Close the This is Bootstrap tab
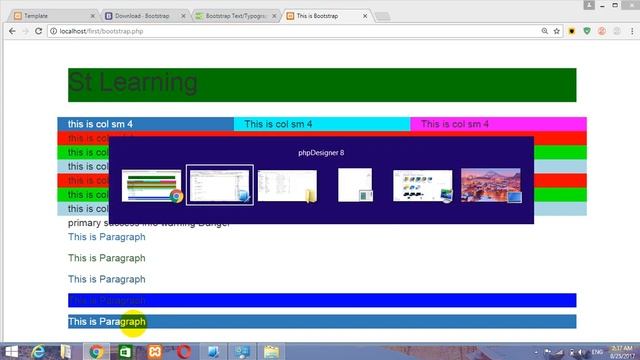Viewport: 640px width, 360px height. [x=365, y=16]
